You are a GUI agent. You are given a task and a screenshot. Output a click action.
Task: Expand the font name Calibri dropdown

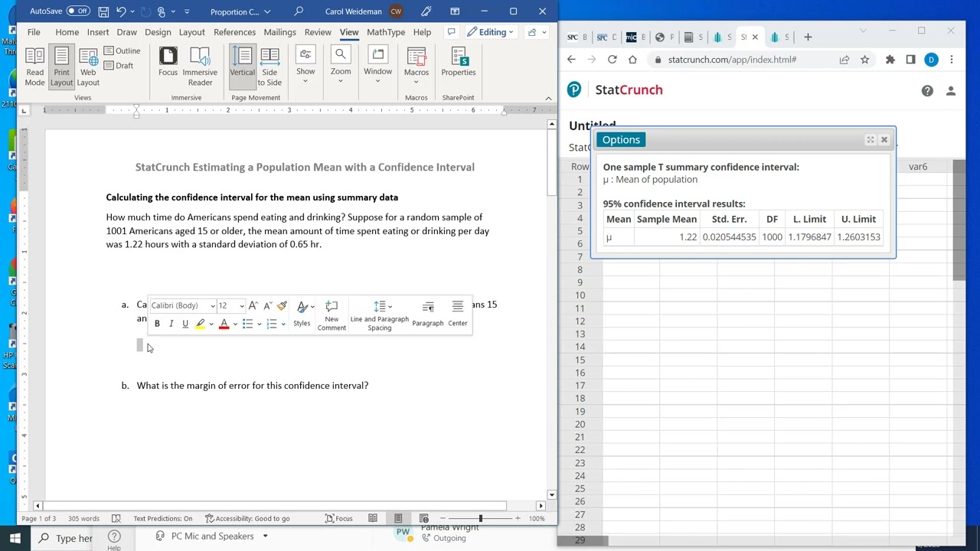coord(213,306)
